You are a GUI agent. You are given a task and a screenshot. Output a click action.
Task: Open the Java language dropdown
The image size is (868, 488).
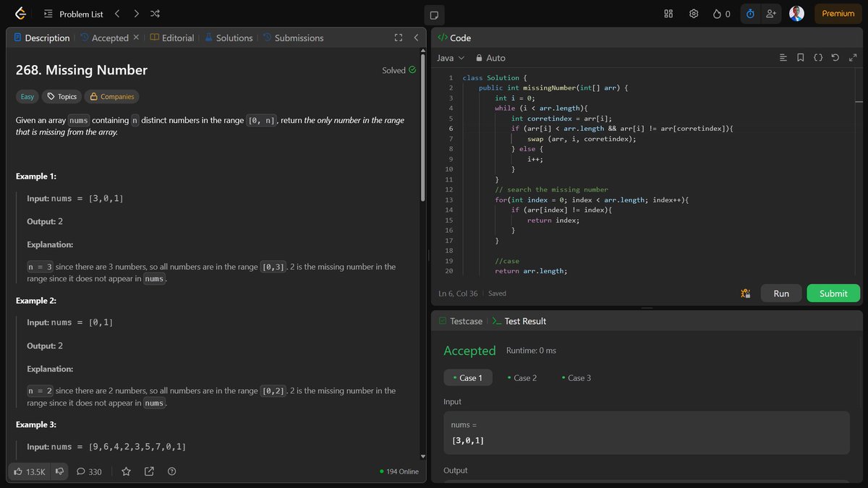(x=451, y=58)
